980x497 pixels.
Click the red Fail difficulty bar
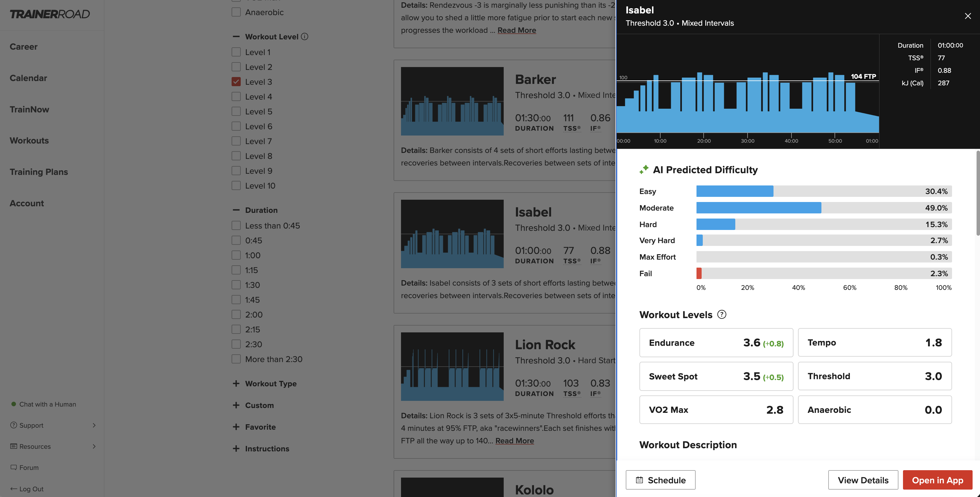[699, 273]
